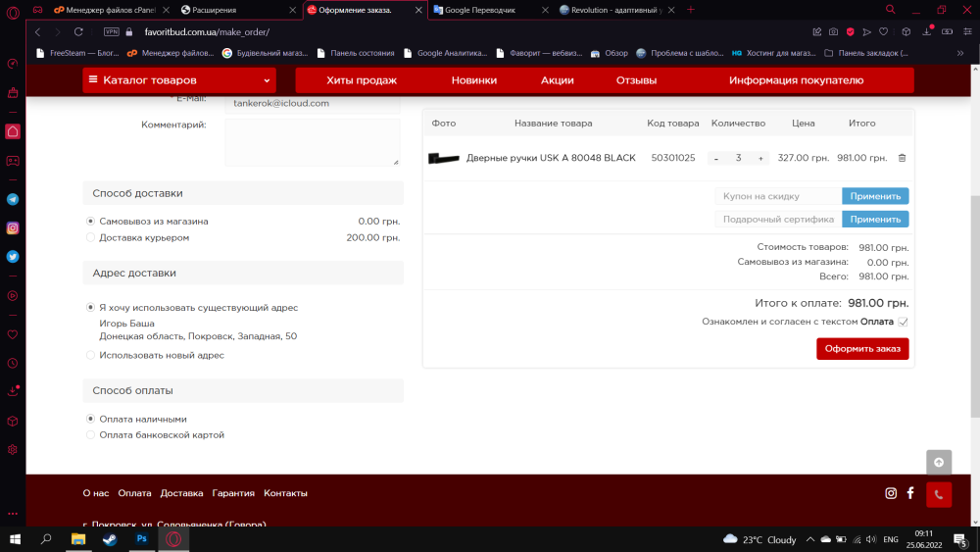
Task: Click the "Оформить заказ" button
Action: (x=862, y=349)
